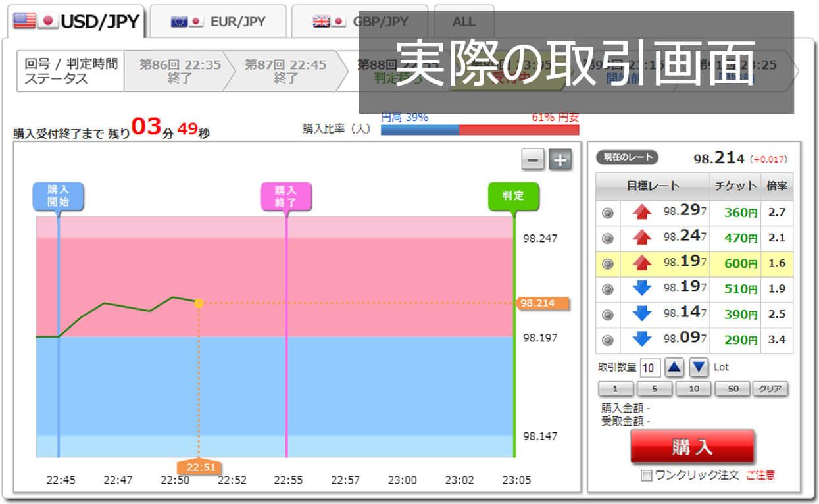Click the UK flag on GBP/JPY tab
Viewport: 819px width, 504px height.
point(321,21)
